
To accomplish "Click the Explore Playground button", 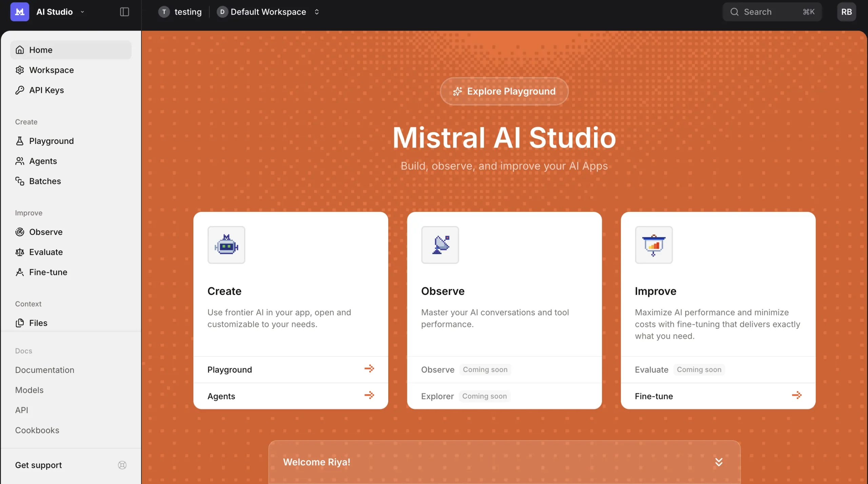I will [504, 91].
